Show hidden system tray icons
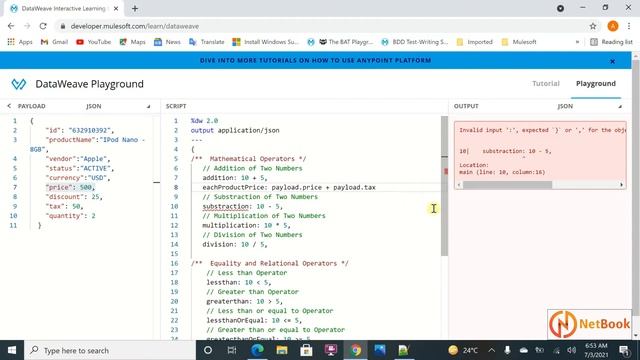Viewport: 640px width, 360px height. pyautogui.click(x=492, y=350)
